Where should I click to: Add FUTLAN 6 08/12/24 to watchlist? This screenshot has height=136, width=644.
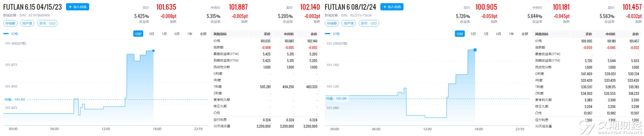click(x=392, y=7)
